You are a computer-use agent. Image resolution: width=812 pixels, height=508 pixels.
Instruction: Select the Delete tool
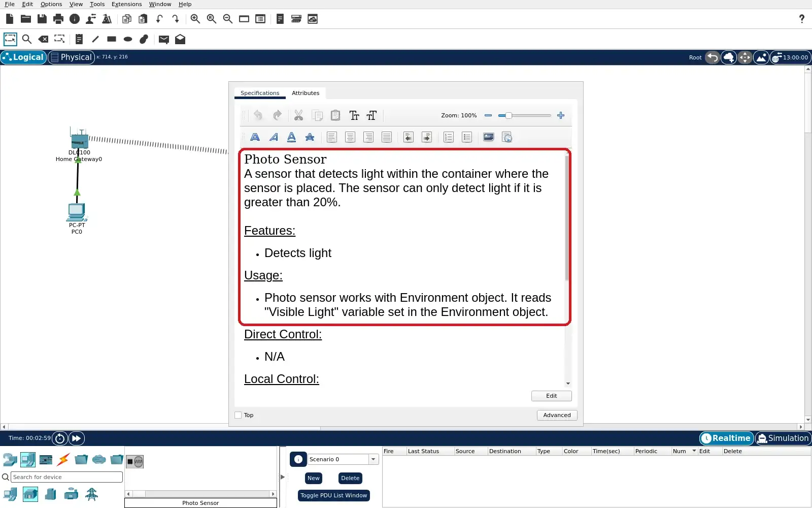tap(43, 39)
